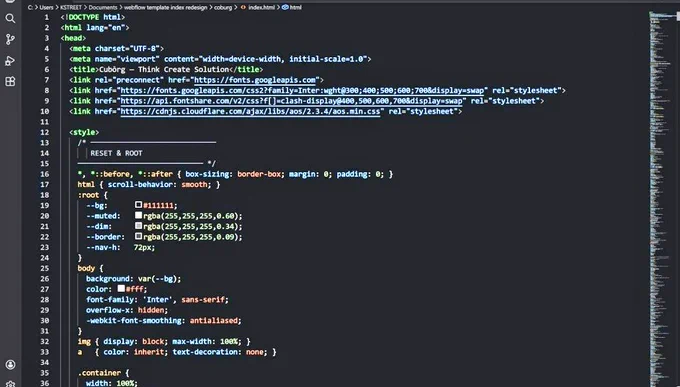Click the 'viewport' meta name value
680x387 pixels.
(x=138, y=59)
